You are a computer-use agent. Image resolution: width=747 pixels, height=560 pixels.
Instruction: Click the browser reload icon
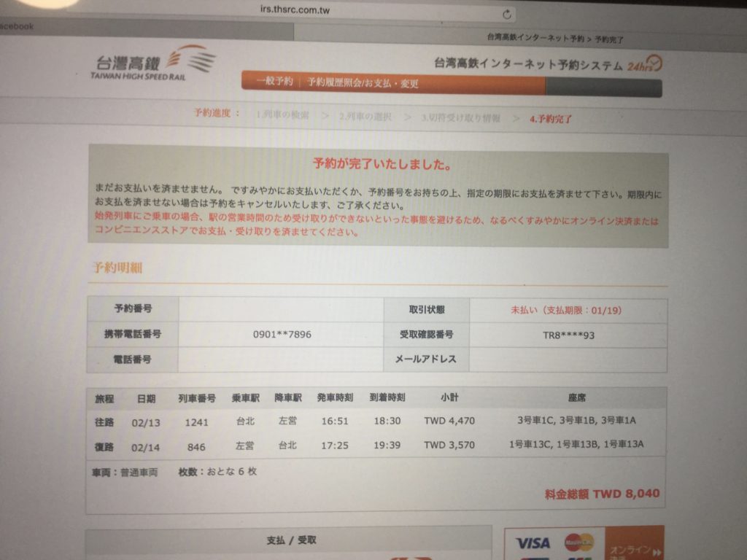(x=507, y=14)
